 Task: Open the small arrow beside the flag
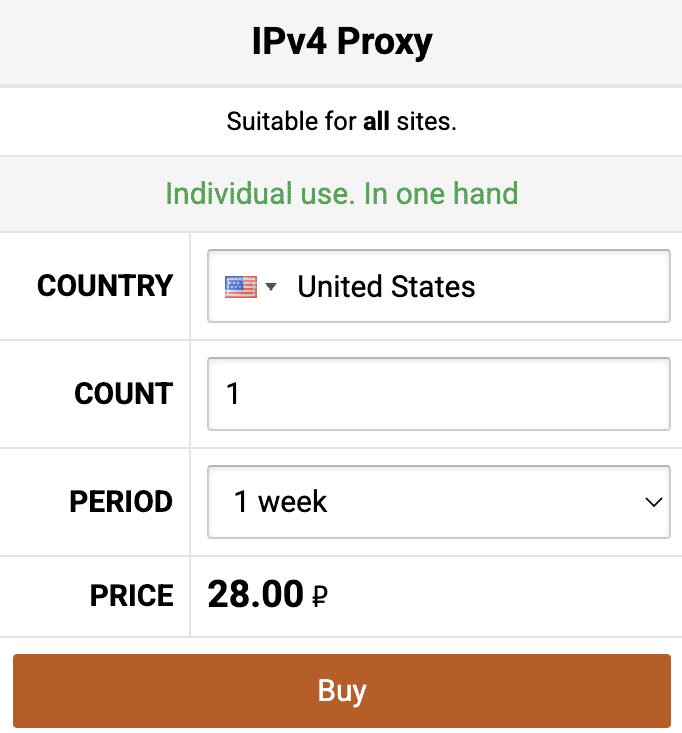270,288
